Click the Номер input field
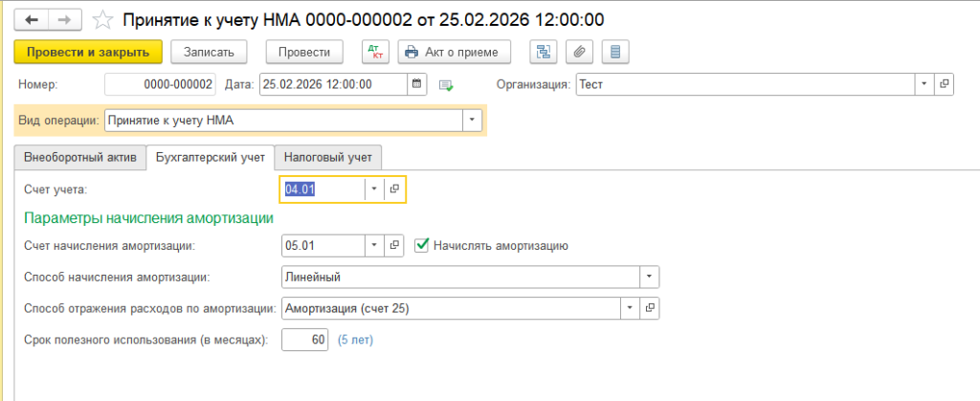This screenshot has height=401, width=980. point(160,84)
